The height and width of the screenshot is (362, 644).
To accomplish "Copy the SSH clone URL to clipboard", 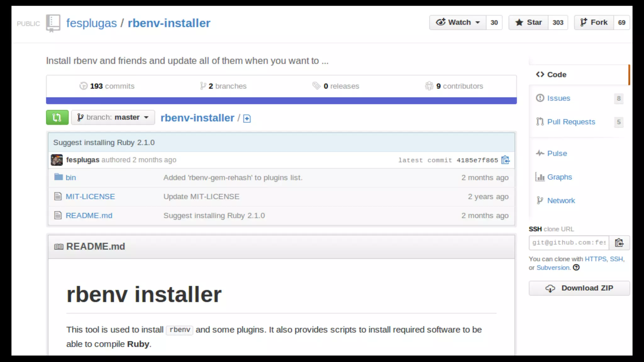I will 619,243.
